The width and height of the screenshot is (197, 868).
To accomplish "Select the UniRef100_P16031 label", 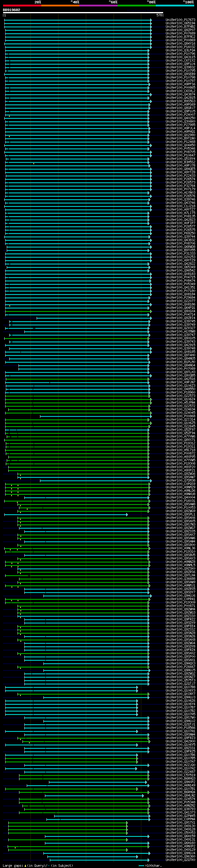I will [180, 501].
